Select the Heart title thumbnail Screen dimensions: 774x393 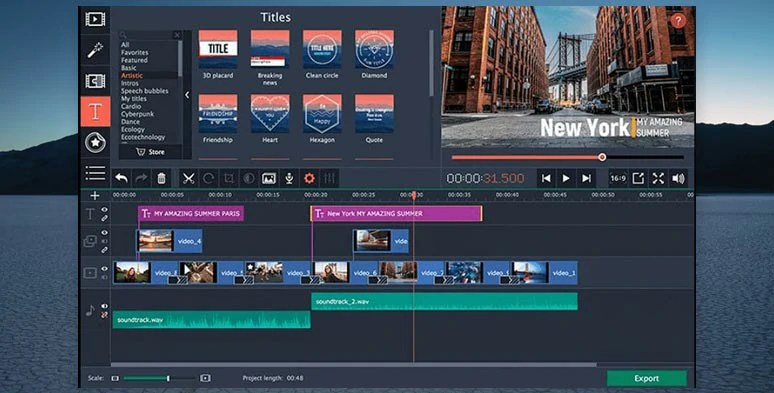[270, 114]
